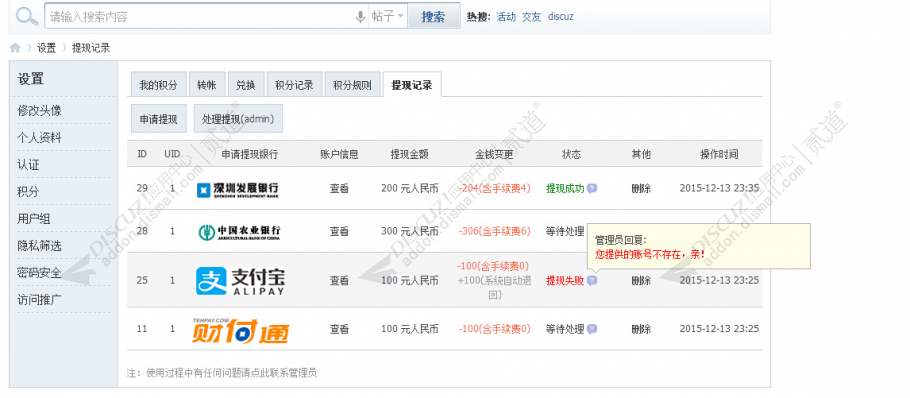Open the 帖子 search type dropdown
Image resolution: width=910 pixels, height=398 pixels.
click(388, 17)
